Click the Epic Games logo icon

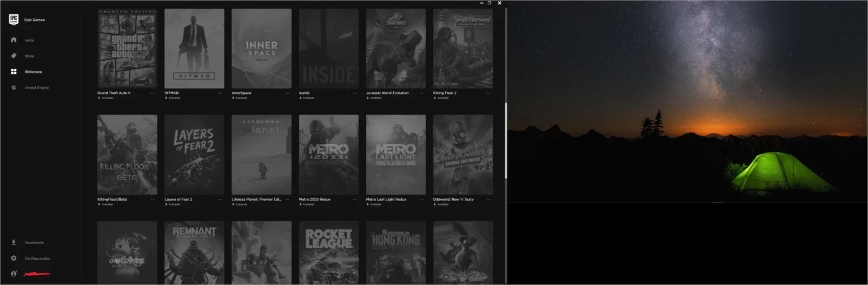[14, 20]
